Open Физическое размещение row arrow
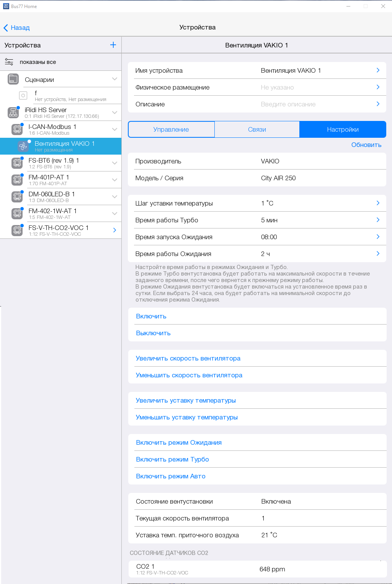This screenshot has height=584, width=392. click(x=378, y=87)
